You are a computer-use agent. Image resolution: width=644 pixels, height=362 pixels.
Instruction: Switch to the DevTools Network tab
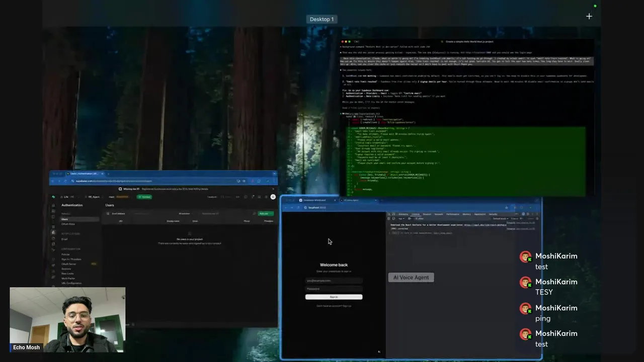(439, 214)
